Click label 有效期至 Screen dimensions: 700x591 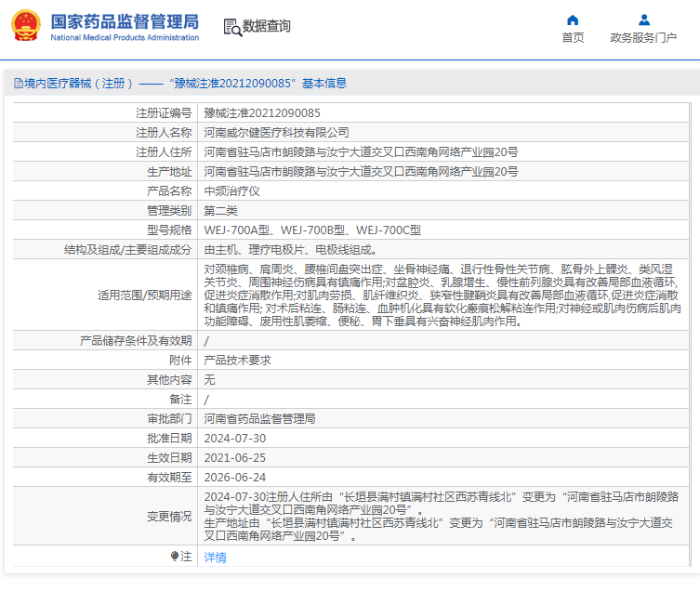tap(169, 478)
